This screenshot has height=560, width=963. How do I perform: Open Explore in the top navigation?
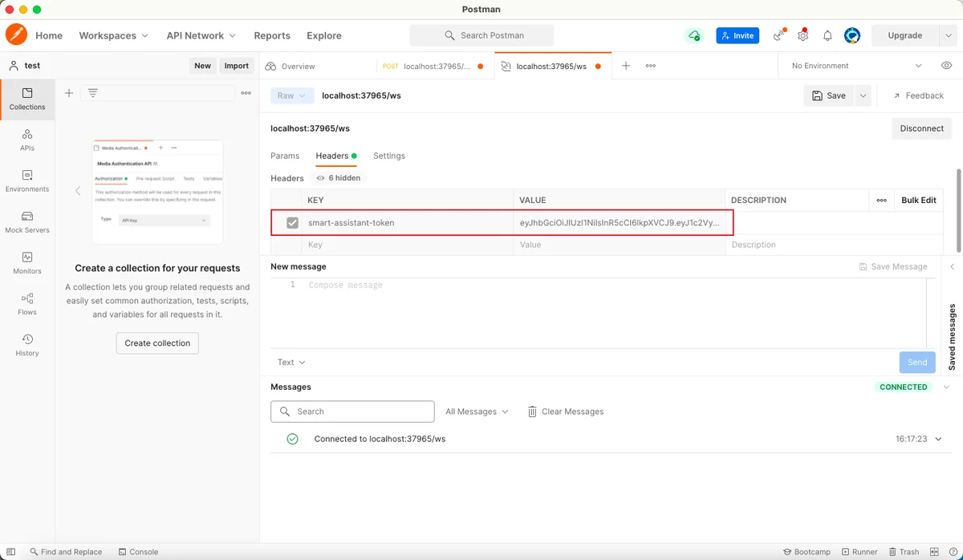[x=324, y=35]
